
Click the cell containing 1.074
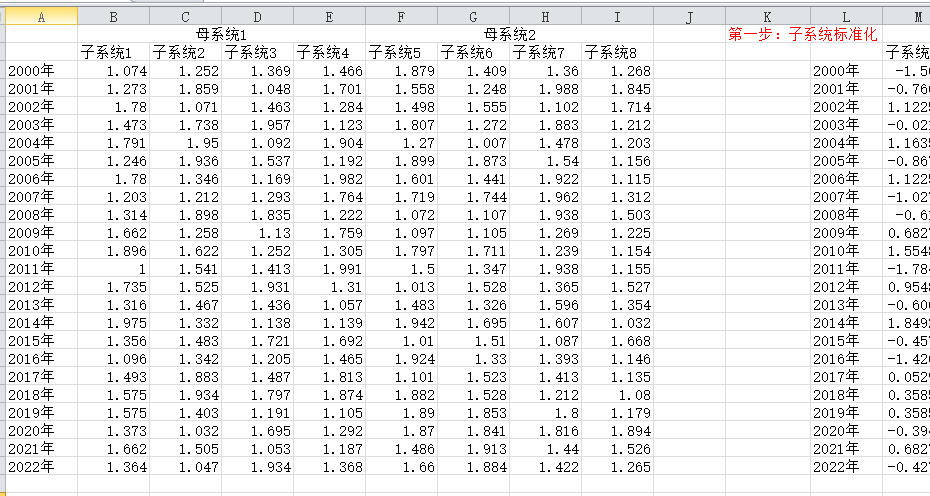pyautogui.click(x=114, y=71)
